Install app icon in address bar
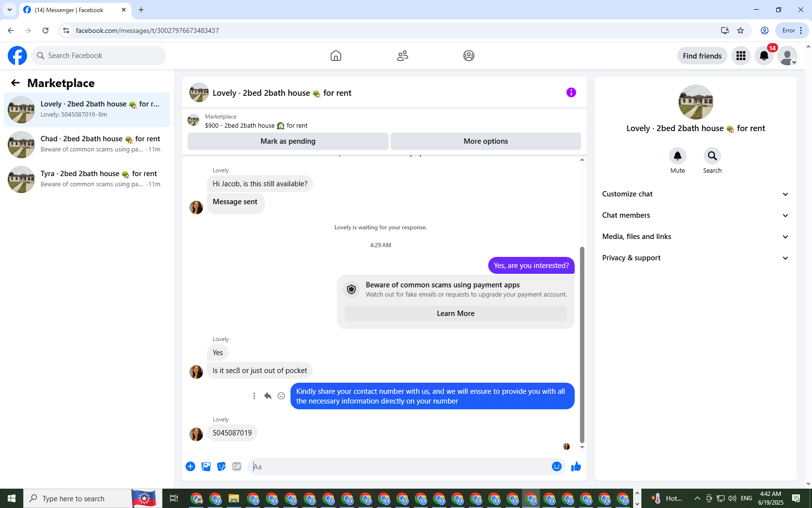 pyautogui.click(x=725, y=30)
